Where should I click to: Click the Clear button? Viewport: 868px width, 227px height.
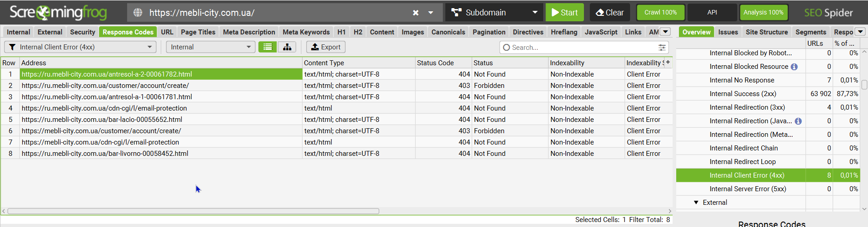tap(610, 13)
